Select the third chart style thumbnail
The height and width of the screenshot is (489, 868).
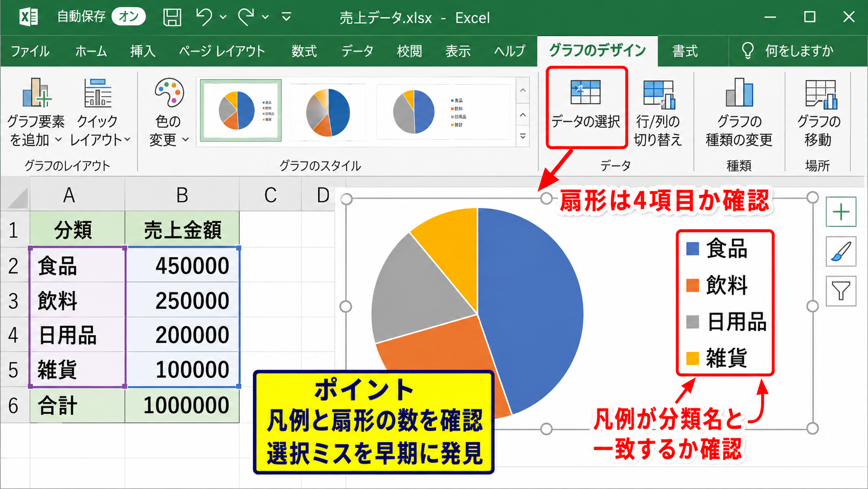point(442,112)
